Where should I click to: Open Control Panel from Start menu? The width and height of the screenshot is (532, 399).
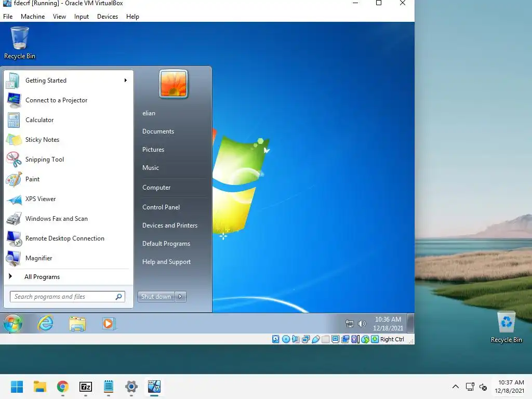161,207
